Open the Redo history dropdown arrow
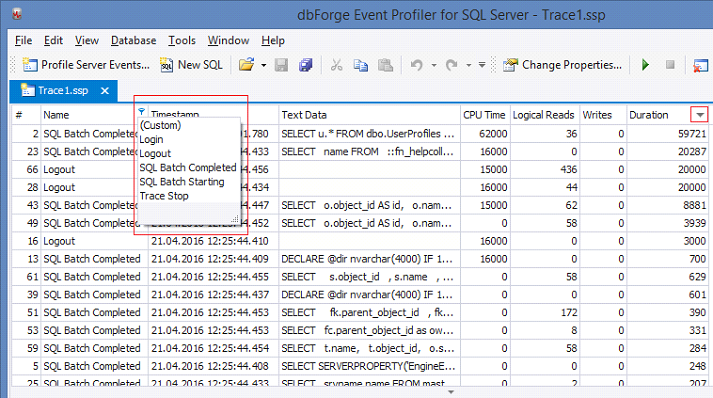The height and width of the screenshot is (398, 713). coord(468,65)
